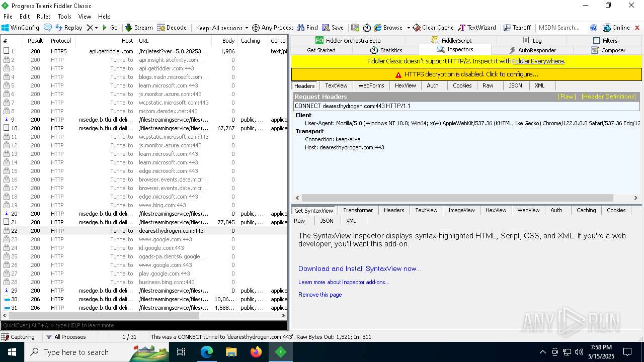644x362 pixels.
Task: Open the Rules menu
Action: (44, 17)
